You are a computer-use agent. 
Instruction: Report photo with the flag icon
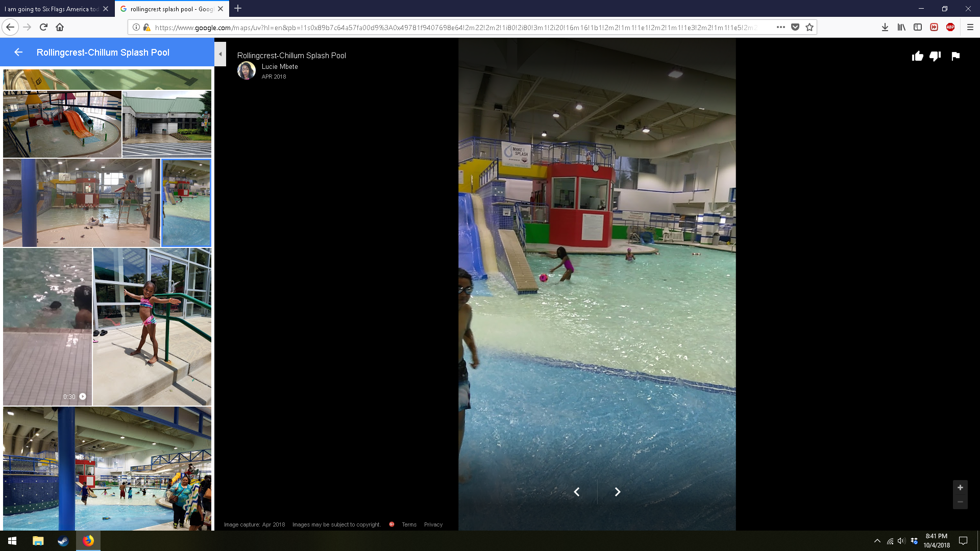[955, 56]
